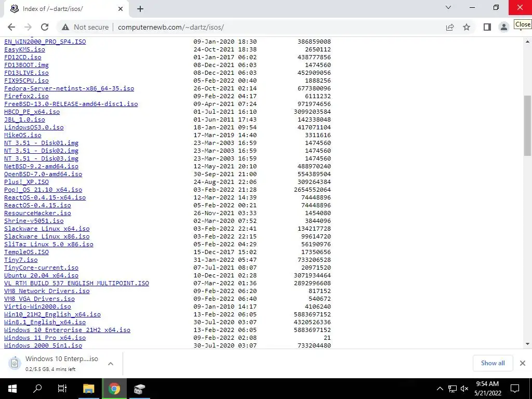
Task: Open Fedora-Server-netinst-x86_64-35.iso link
Action: click(69, 88)
